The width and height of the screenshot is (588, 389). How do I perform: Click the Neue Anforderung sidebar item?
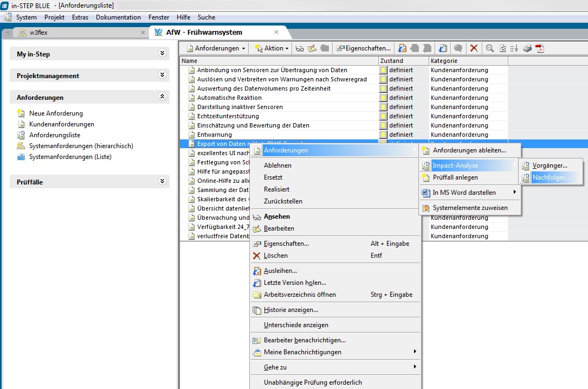click(x=56, y=113)
